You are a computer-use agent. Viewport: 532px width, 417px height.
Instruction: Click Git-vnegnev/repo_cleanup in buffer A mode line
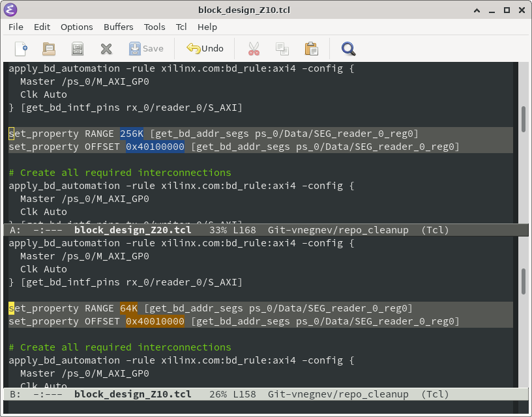click(x=338, y=230)
